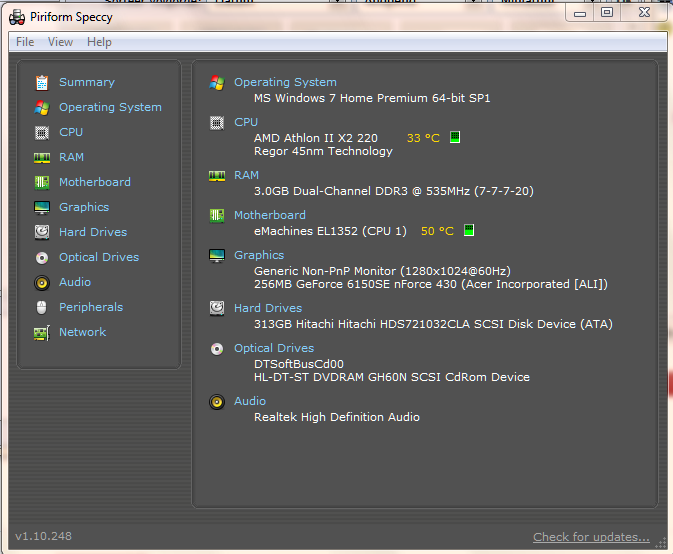The height and width of the screenshot is (554, 673).
Task: Click the version text v1.10.248
Action: [43, 536]
